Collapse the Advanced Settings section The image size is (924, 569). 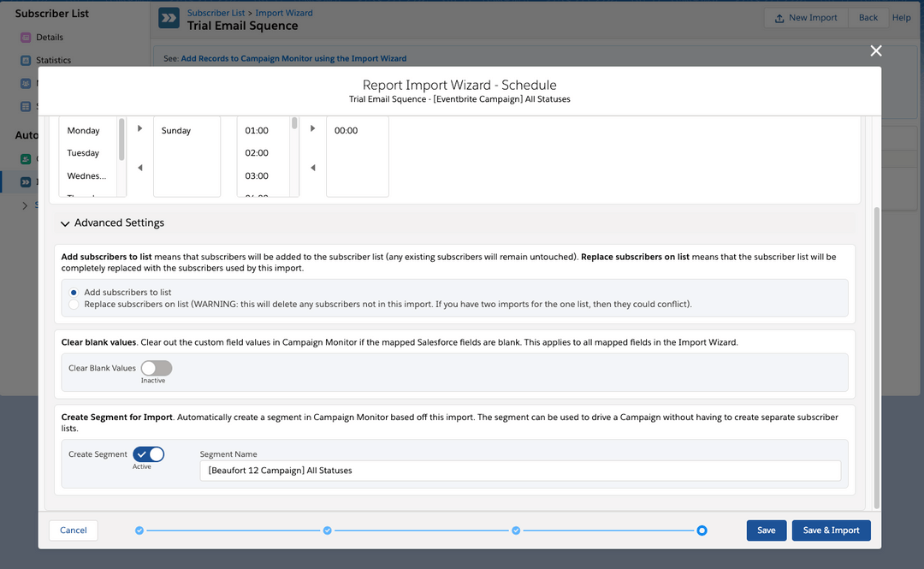coord(66,223)
